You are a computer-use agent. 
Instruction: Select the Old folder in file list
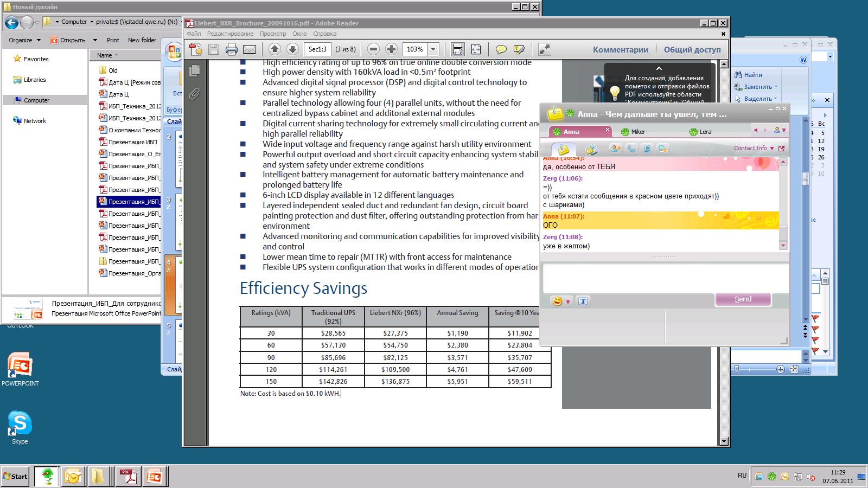[x=113, y=70]
